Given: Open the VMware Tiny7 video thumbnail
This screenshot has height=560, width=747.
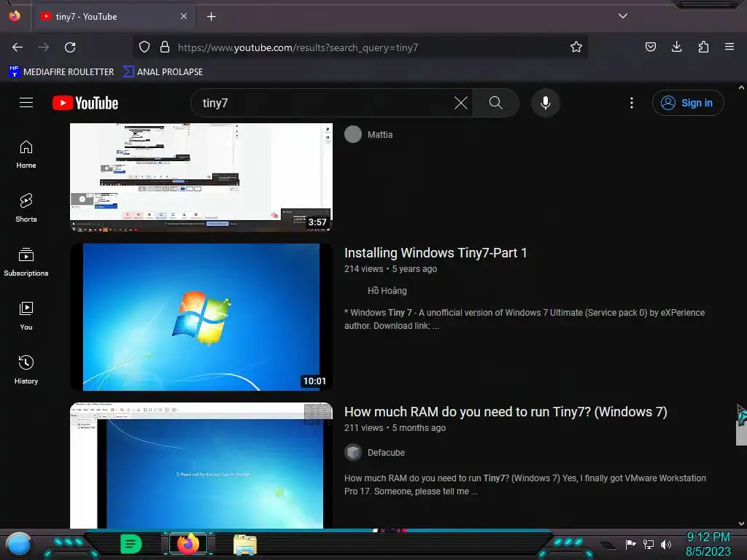Looking at the screenshot, I should coord(201,466).
